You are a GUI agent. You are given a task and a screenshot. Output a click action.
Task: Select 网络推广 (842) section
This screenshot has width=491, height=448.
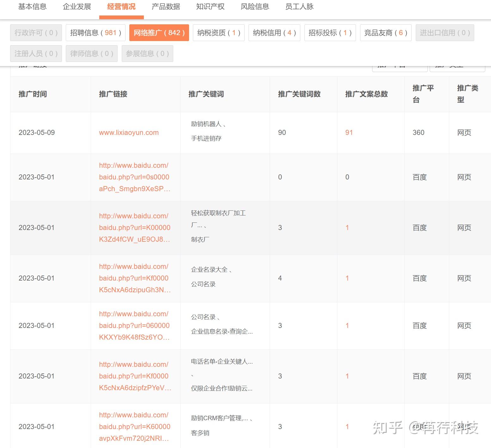pyautogui.click(x=159, y=33)
